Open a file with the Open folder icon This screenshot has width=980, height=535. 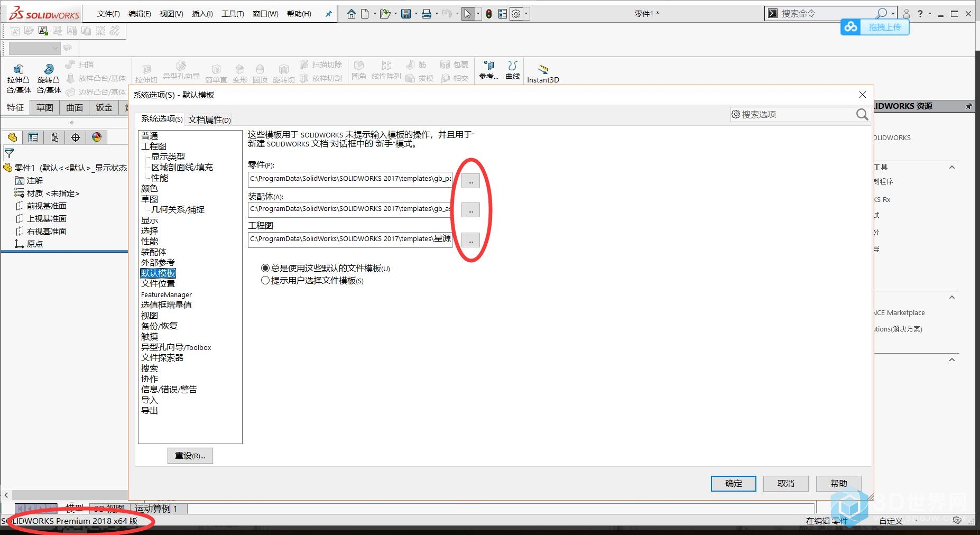[x=385, y=14]
